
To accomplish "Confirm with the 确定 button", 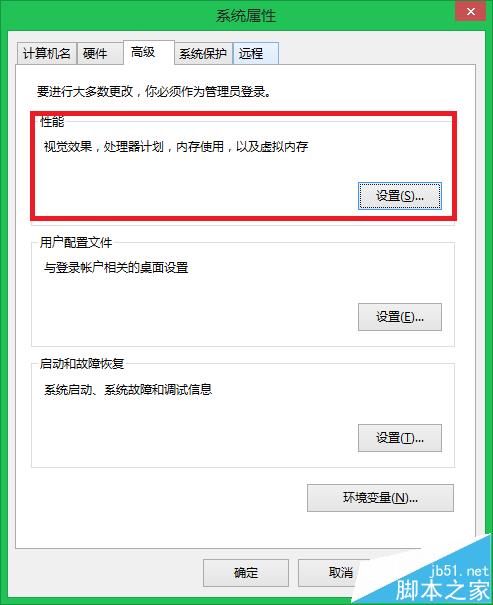I will coord(246,573).
